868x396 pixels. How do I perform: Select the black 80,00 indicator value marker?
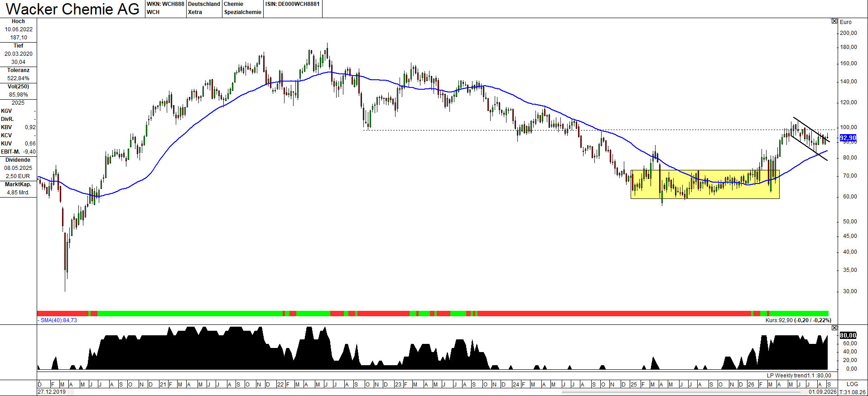[x=848, y=335]
